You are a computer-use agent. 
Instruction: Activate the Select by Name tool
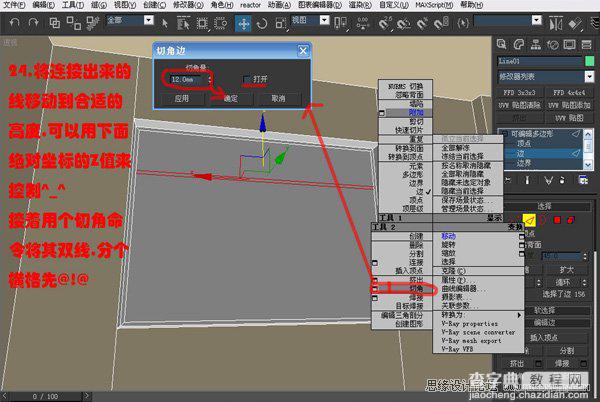[x=183, y=23]
